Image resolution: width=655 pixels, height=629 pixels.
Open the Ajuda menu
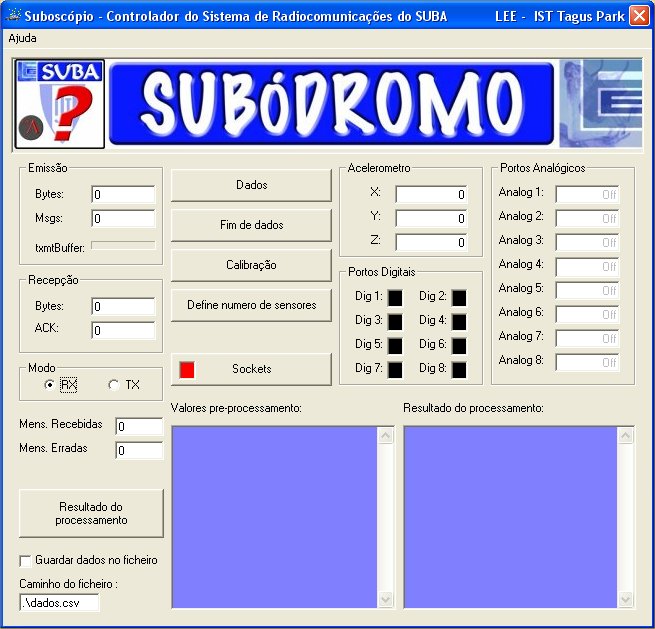point(22,37)
